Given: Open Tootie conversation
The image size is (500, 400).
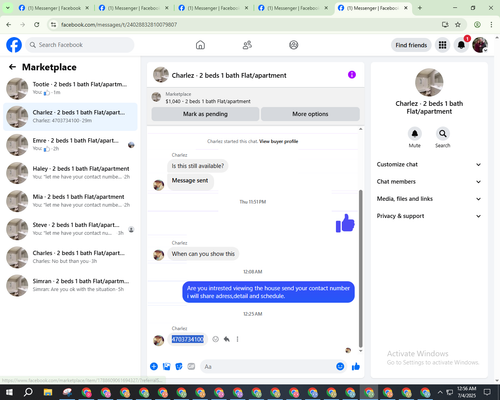Looking at the screenshot, I should [70, 89].
